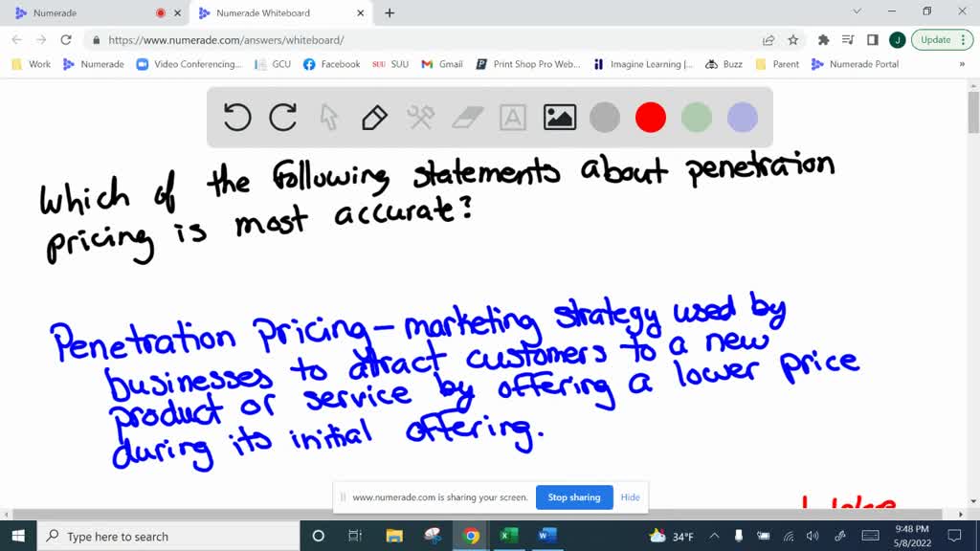
Task: Open the Gmail bookmark
Action: tap(442, 64)
